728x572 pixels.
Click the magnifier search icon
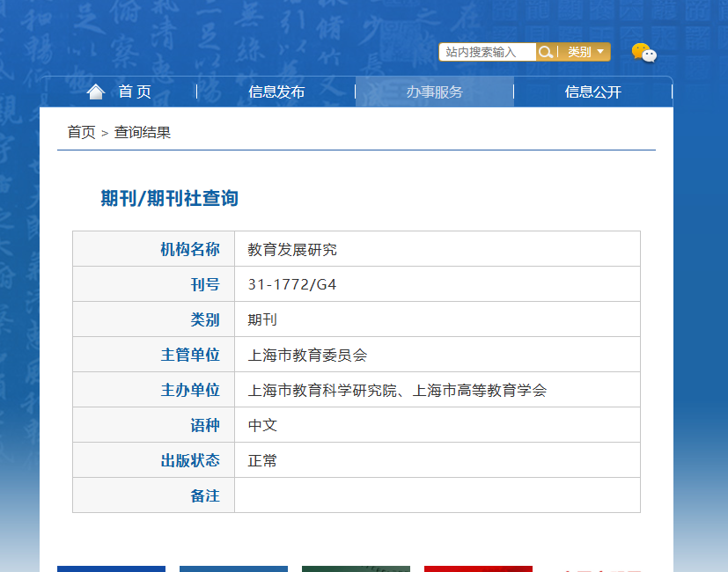click(546, 52)
